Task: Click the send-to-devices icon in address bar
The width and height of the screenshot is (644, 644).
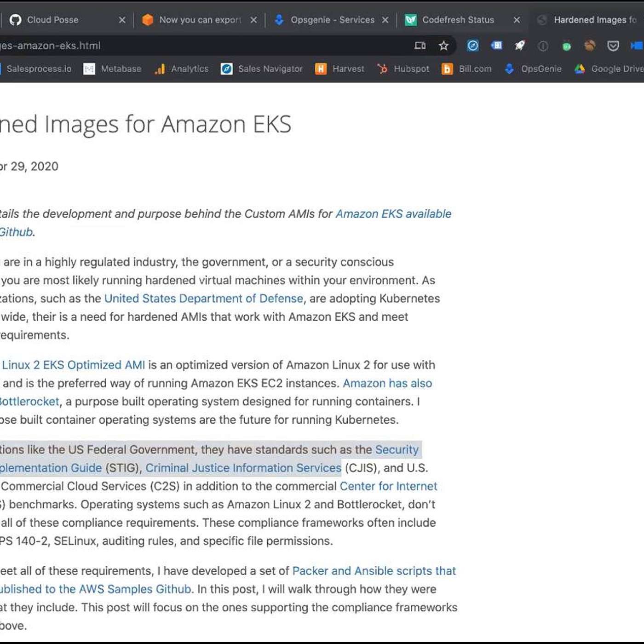Action: pos(420,46)
